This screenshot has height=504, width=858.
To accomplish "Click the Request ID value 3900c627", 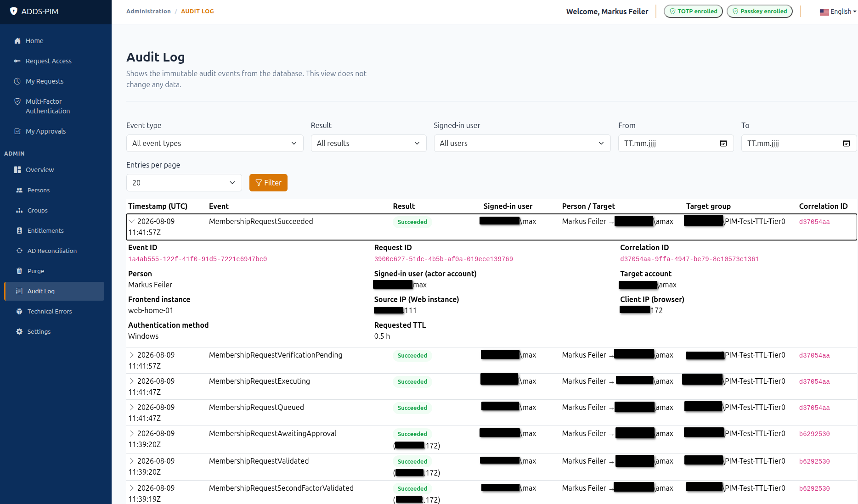I will (443, 259).
